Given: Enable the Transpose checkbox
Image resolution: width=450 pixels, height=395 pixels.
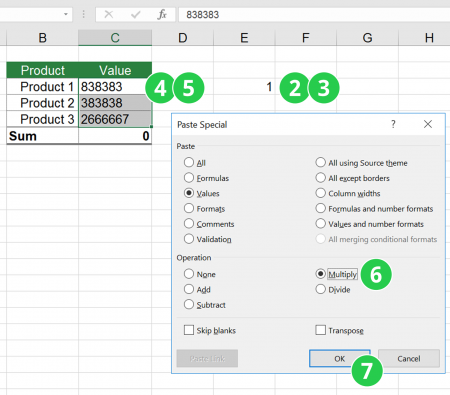Looking at the screenshot, I should pyautogui.click(x=320, y=330).
